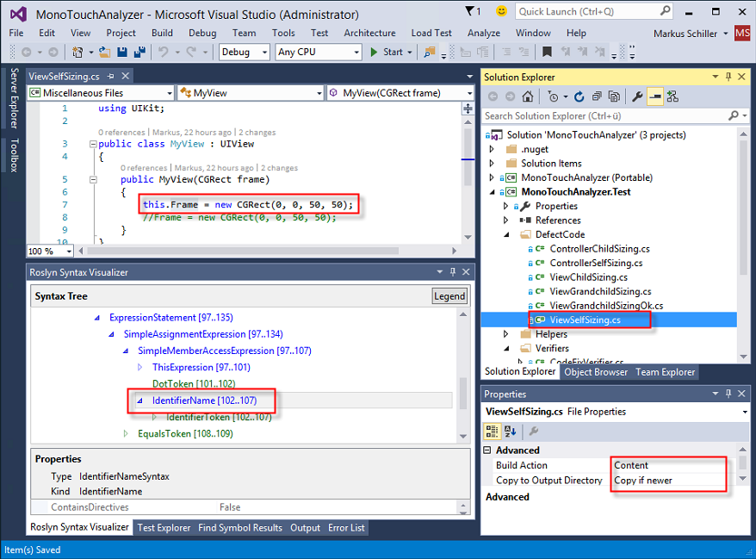The width and height of the screenshot is (756, 559).
Task: Click the Find in Files toolbar icon
Action: (x=429, y=52)
